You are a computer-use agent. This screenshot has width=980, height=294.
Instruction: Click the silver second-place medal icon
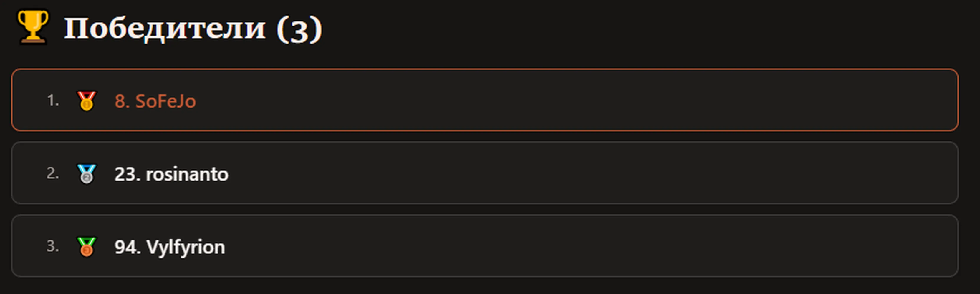[86, 174]
